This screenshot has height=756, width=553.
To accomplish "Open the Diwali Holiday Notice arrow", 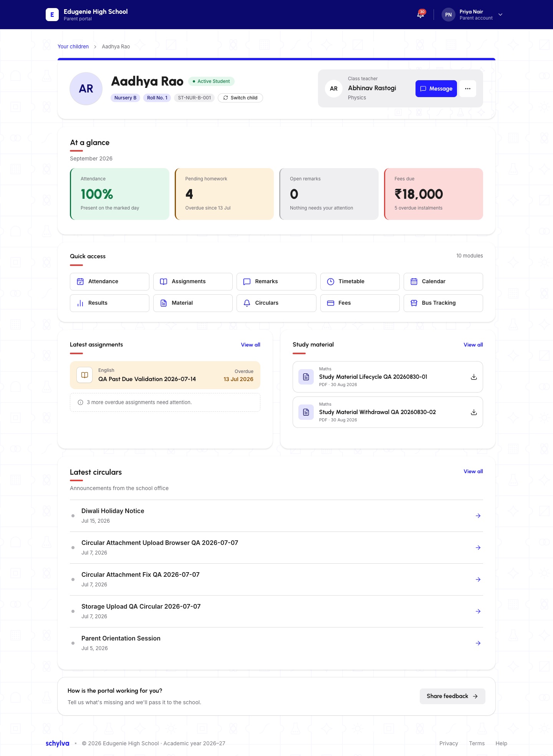I will (x=478, y=516).
